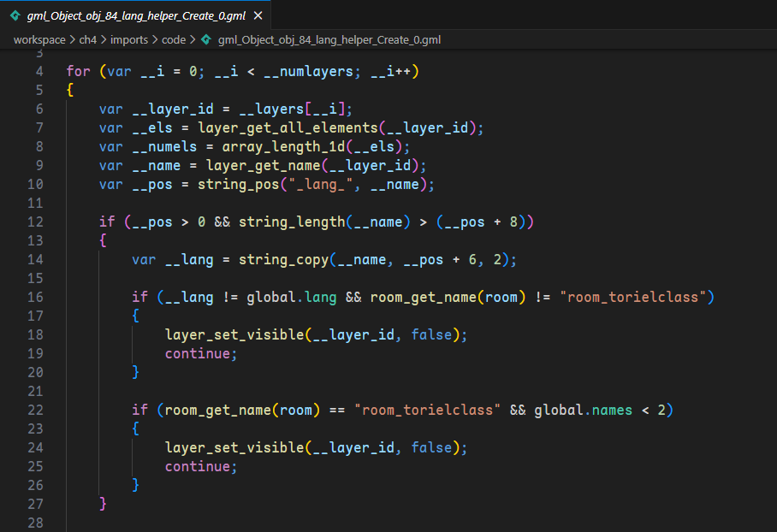
Task: Click 'string_length' on line 12
Action: click(x=292, y=222)
